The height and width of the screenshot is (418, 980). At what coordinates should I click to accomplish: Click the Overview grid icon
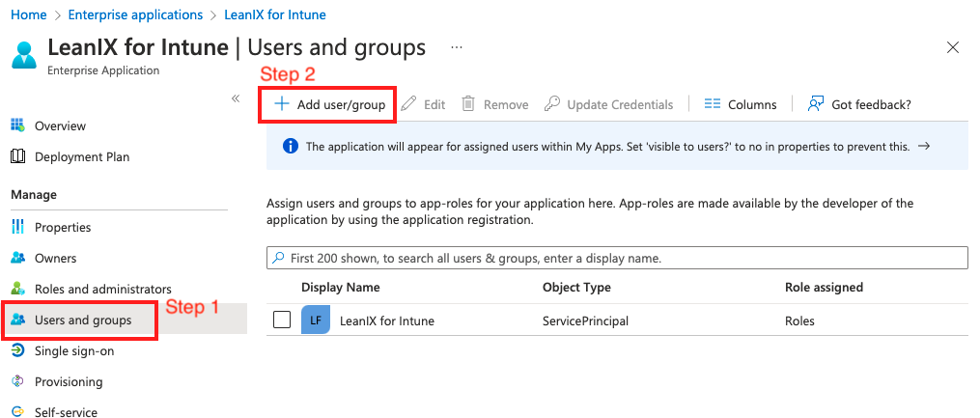click(x=17, y=125)
